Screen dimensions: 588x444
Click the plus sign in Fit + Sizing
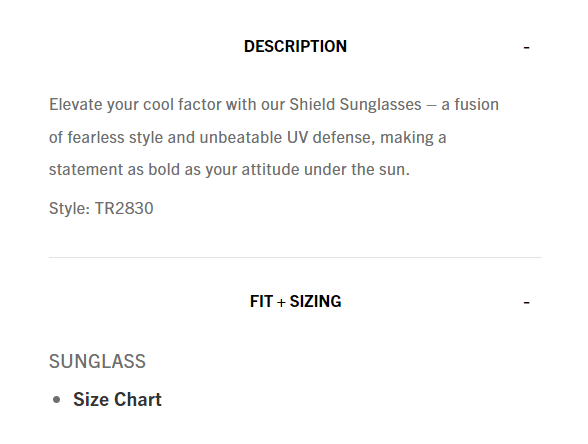(x=281, y=302)
